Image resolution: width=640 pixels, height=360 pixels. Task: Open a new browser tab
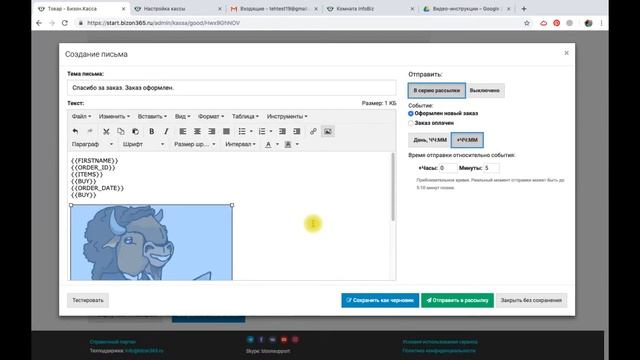[524, 9]
